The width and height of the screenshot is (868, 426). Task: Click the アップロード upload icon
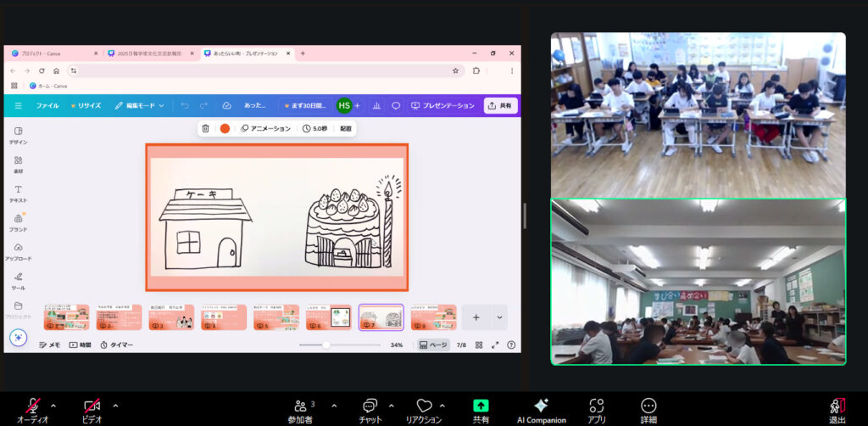point(18,251)
